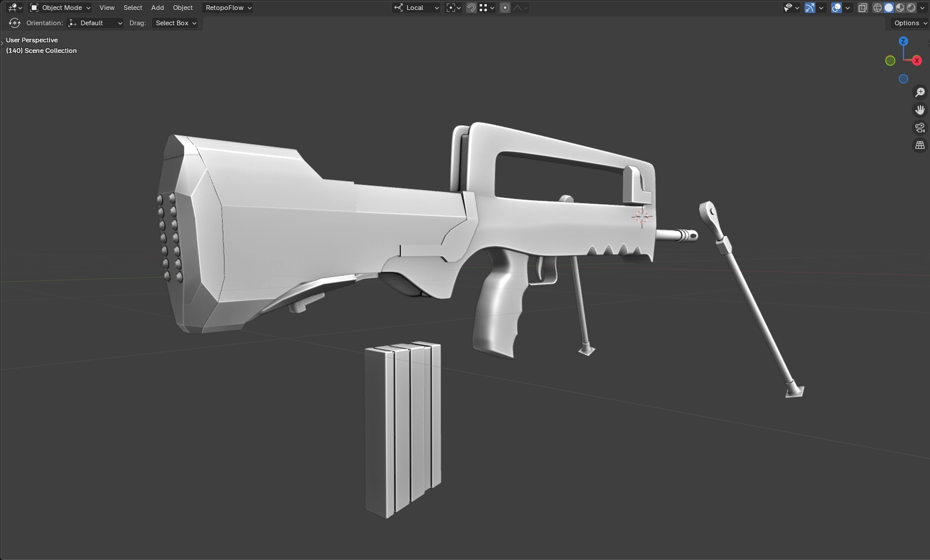Image resolution: width=930 pixels, height=560 pixels.
Task: Open the editor type selector icon
Action: [15, 8]
